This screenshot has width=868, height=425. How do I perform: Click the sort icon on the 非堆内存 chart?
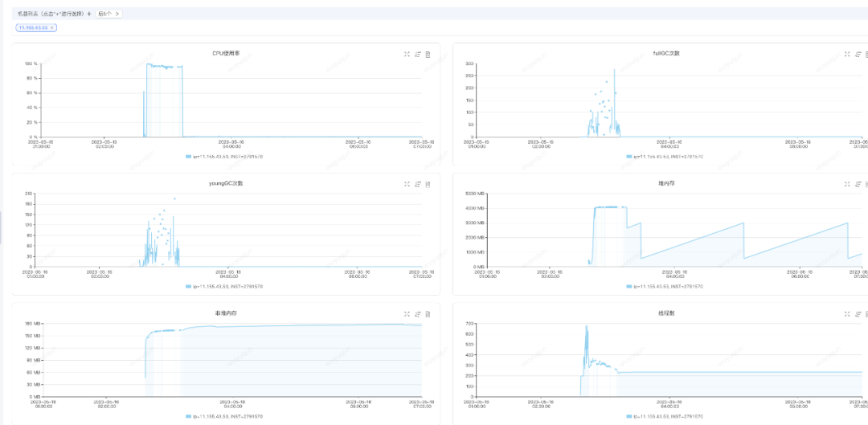point(417,314)
